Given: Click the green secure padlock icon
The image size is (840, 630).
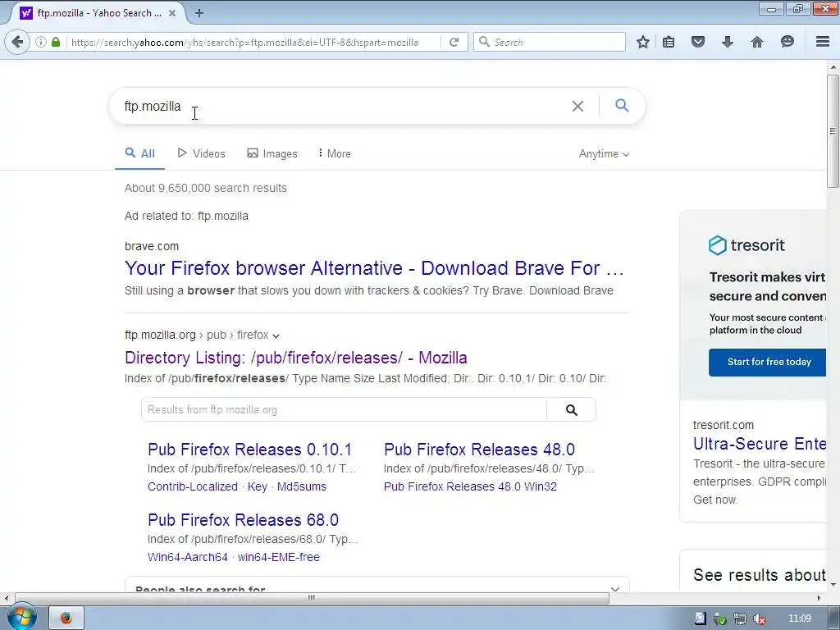Looking at the screenshot, I should coord(56,42).
